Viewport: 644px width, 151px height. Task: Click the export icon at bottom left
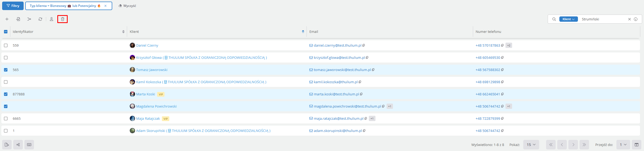point(7,145)
